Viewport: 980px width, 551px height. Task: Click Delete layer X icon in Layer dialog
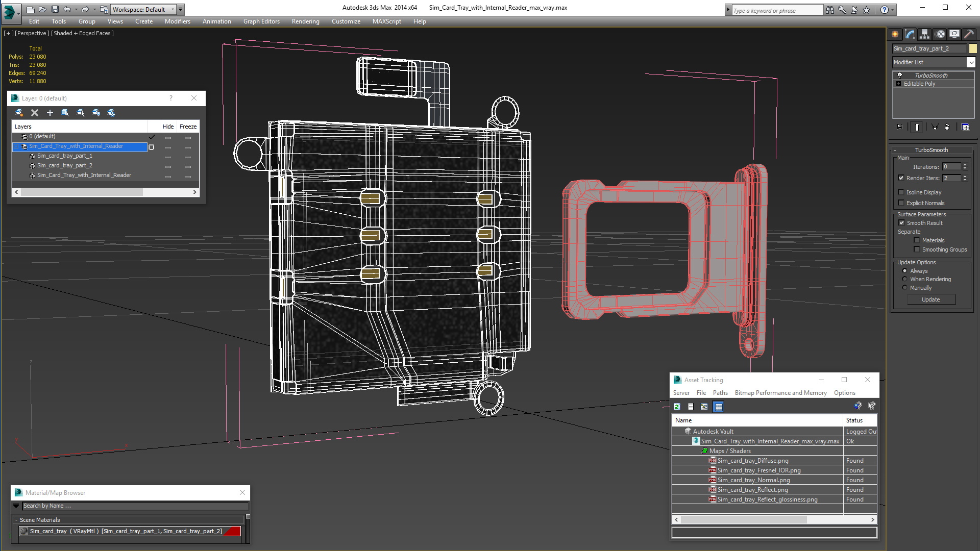coord(35,113)
